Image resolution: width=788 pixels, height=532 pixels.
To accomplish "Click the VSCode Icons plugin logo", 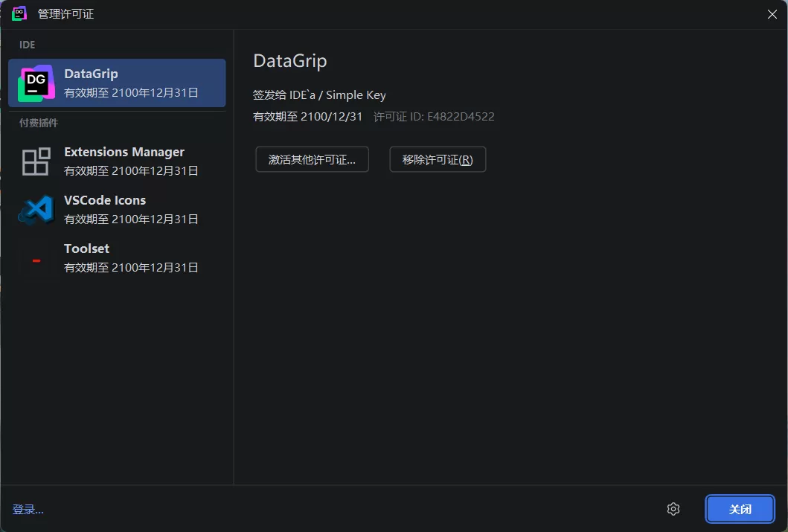I will coord(34,209).
